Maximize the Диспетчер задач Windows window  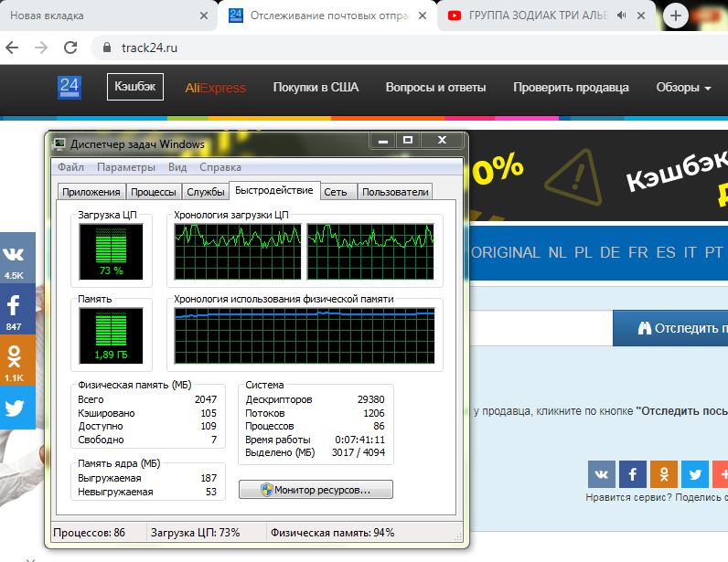tap(408, 140)
